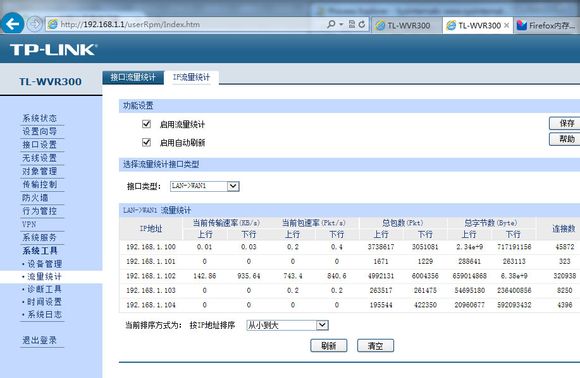The image size is (580, 378).
Task: Click the 连接数 column header
Action: (563, 229)
